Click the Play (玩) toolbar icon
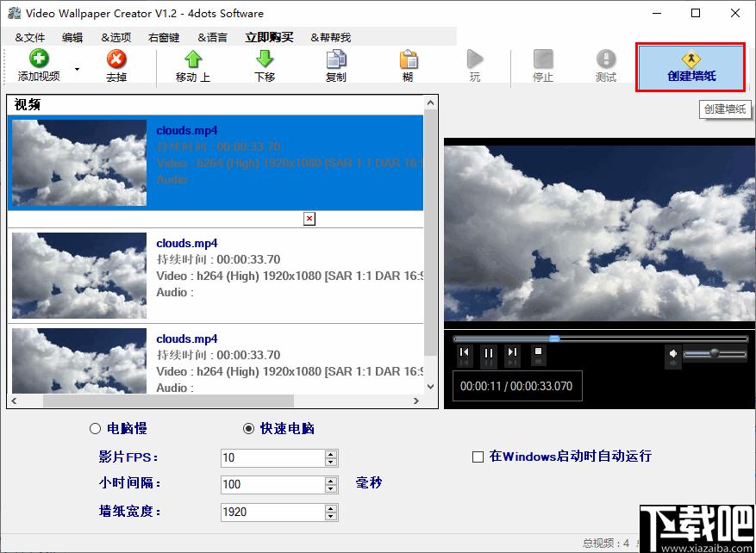Image resolution: width=756 pixels, height=553 pixels. (x=475, y=59)
